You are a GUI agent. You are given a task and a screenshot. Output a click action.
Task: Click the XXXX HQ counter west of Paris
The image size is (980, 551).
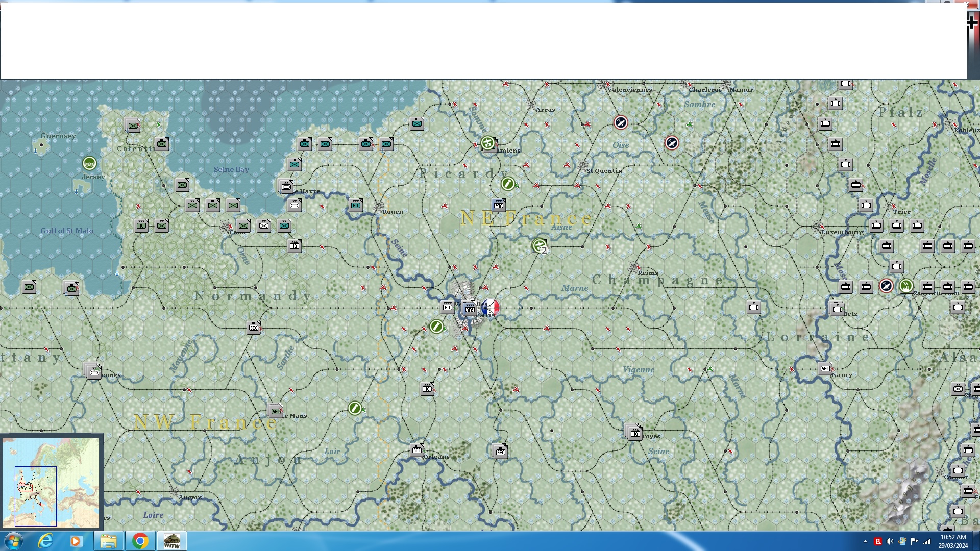pyautogui.click(x=447, y=307)
